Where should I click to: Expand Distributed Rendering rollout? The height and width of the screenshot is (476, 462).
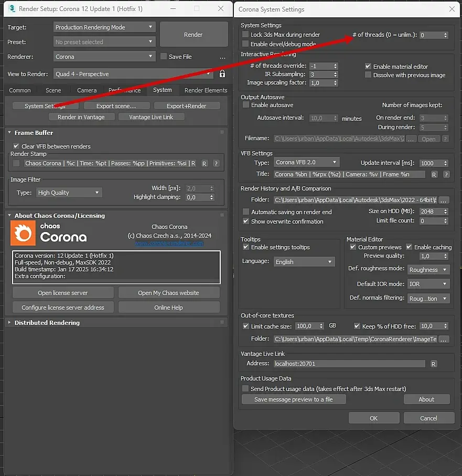coord(9,322)
